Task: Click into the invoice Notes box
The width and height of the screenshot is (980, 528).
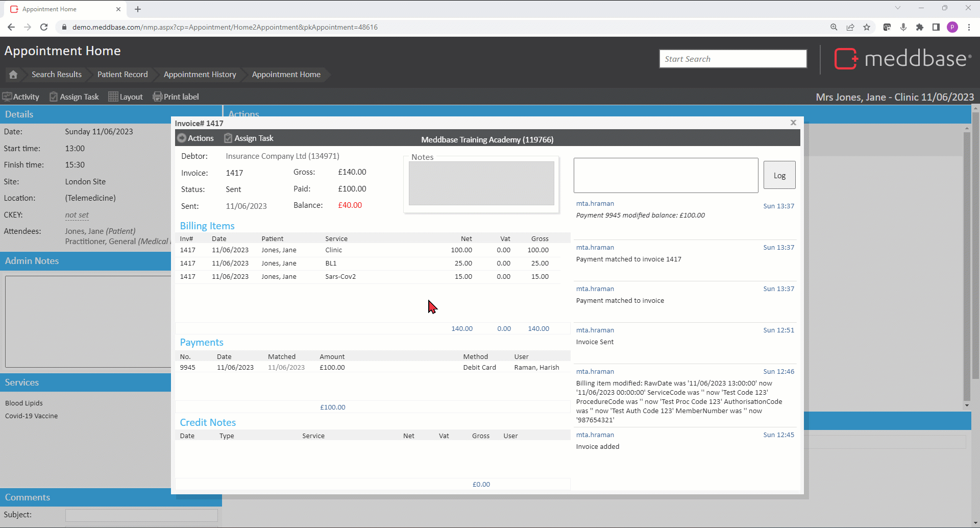Action: tap(481, 183)
